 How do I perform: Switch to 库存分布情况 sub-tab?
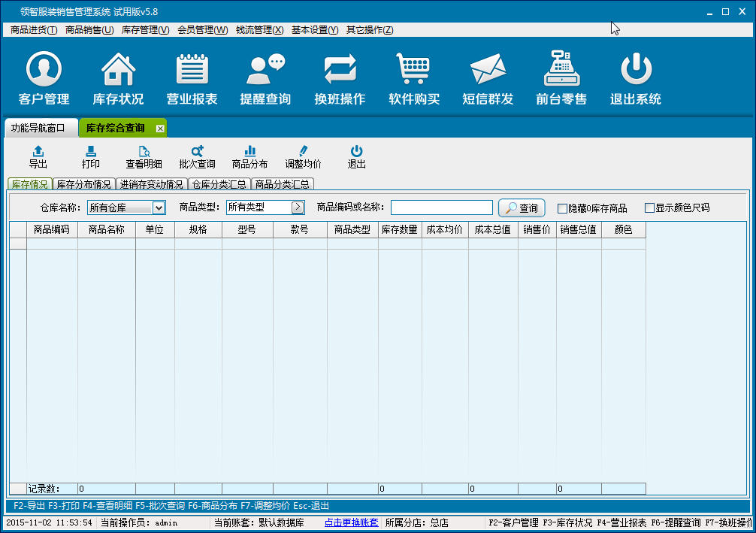click(84, 184)
